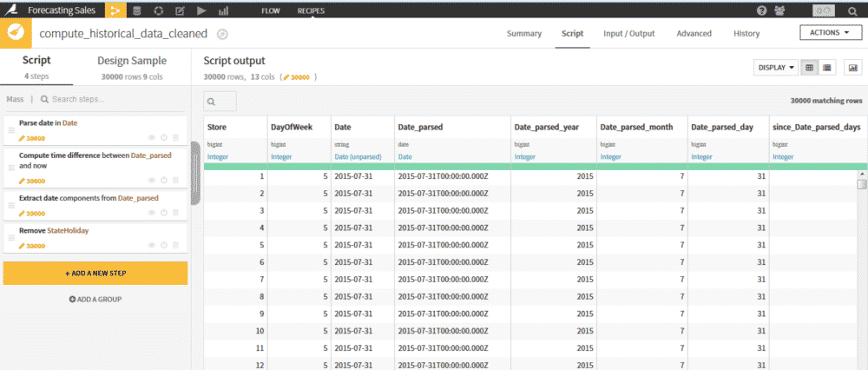Click the Add a Group link
Viewport: 868px width, 370px height.
(x=95, y=299)
